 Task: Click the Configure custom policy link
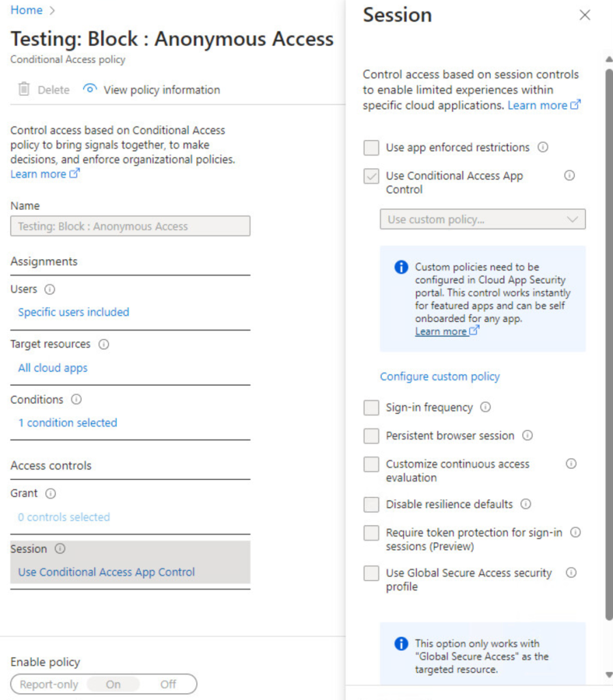coord(439,377)
